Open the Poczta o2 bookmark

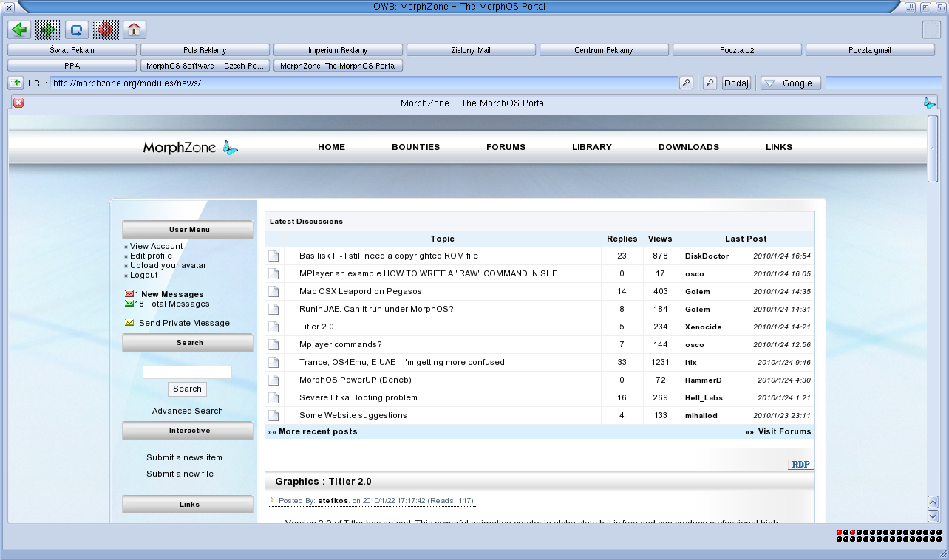click(x=737, y=50)
